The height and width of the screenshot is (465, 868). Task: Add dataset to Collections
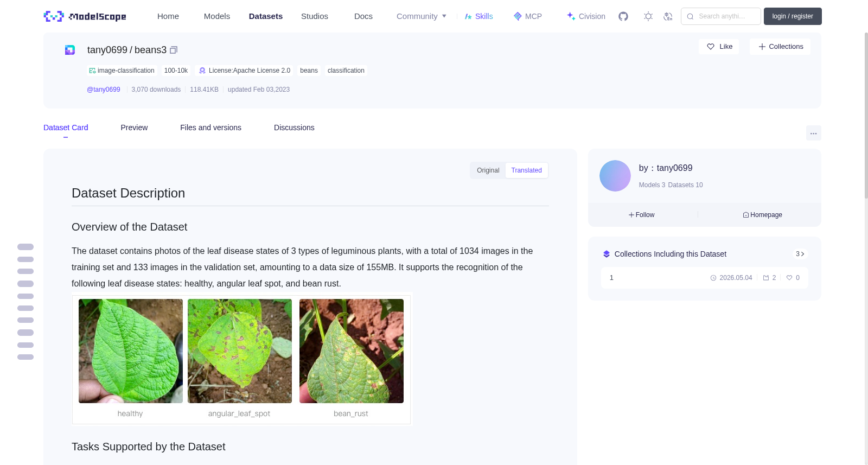[x=780, y=47]
